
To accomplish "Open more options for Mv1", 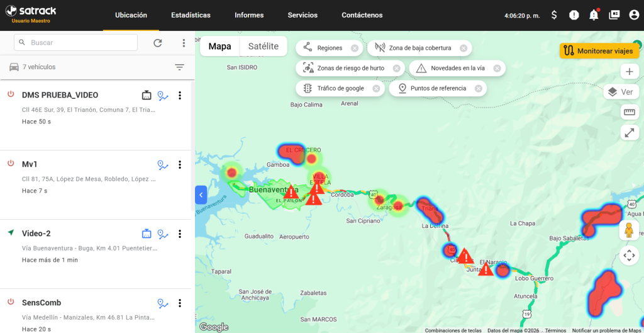I will pos(179,164).
